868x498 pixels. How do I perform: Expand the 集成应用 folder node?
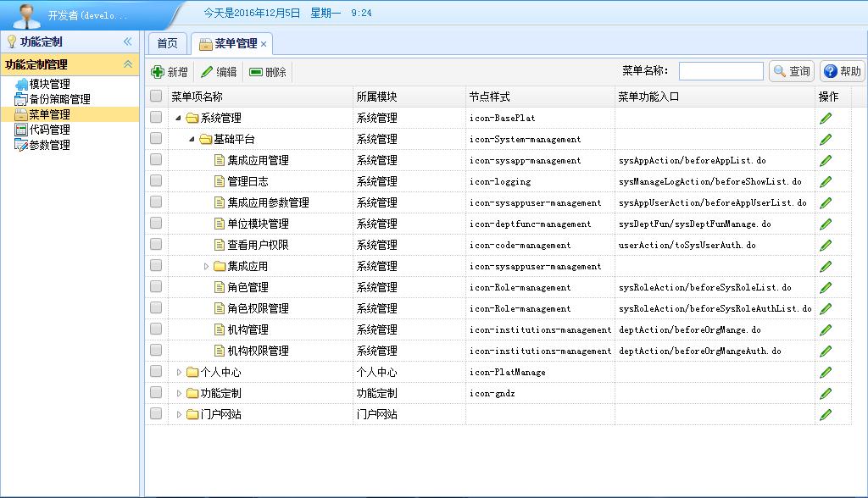coord(206,266)
